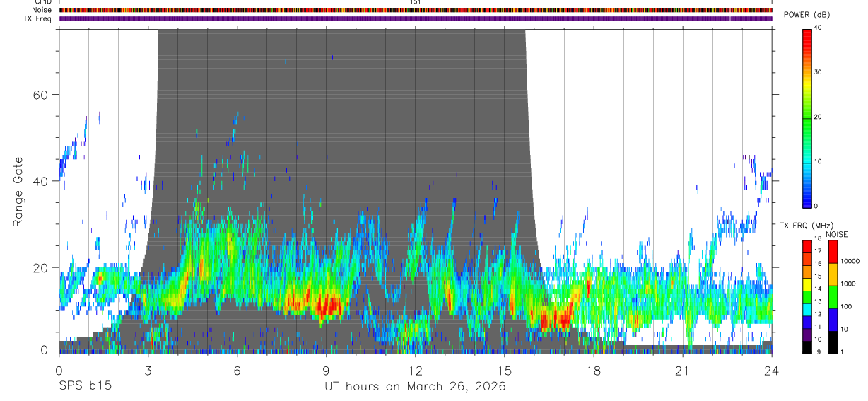Image resolution: width=868 pixels, height=401 pixels.
Task: Select the TX FRQ (MHz) legend title
Action: 809,226
